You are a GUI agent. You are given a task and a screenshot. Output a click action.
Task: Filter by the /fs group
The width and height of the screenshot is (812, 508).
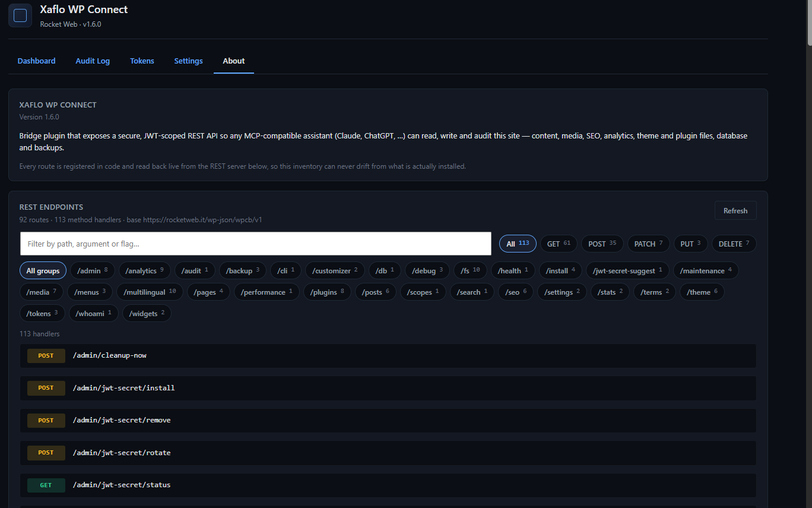471,271
